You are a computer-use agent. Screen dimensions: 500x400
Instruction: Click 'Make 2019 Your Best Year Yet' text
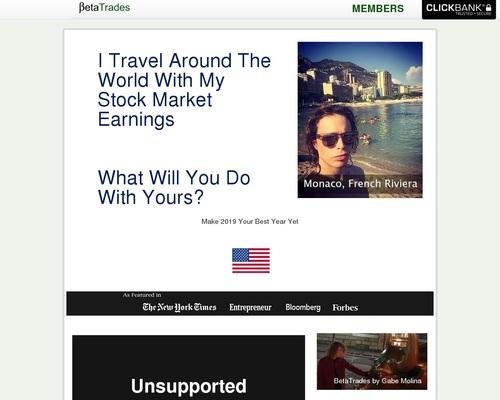250,221
